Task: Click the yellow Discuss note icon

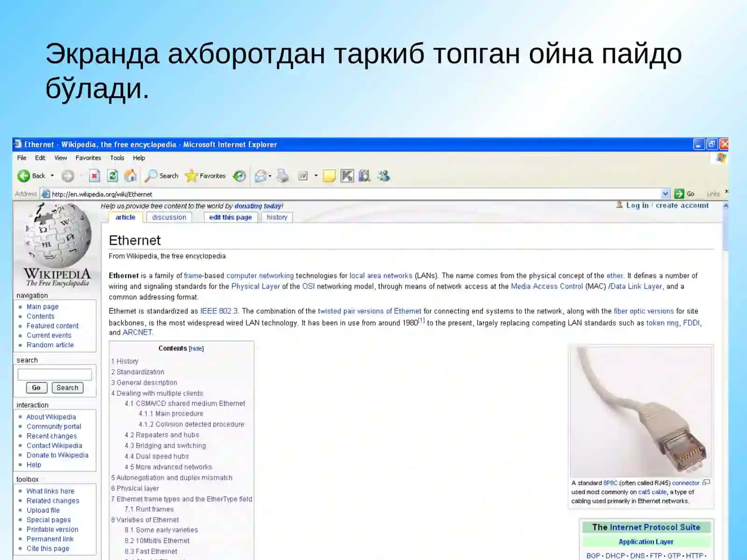Action: point(329,176)
